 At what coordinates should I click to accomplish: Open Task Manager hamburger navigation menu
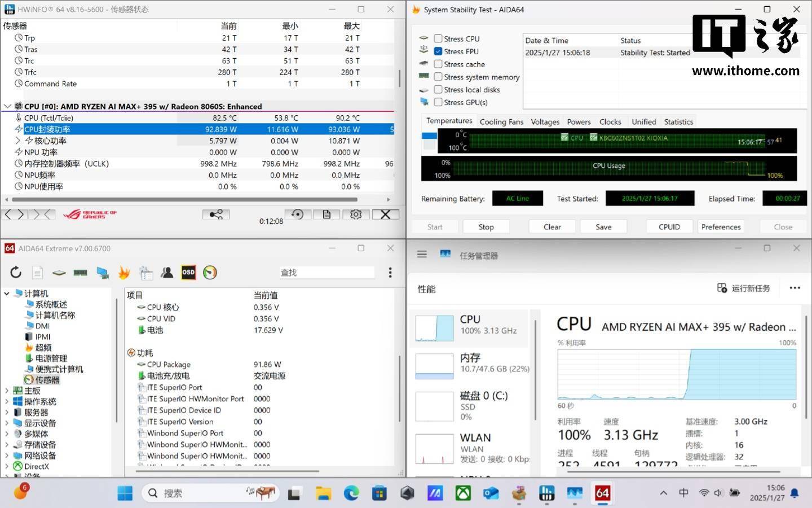click(x=422, y=255)
